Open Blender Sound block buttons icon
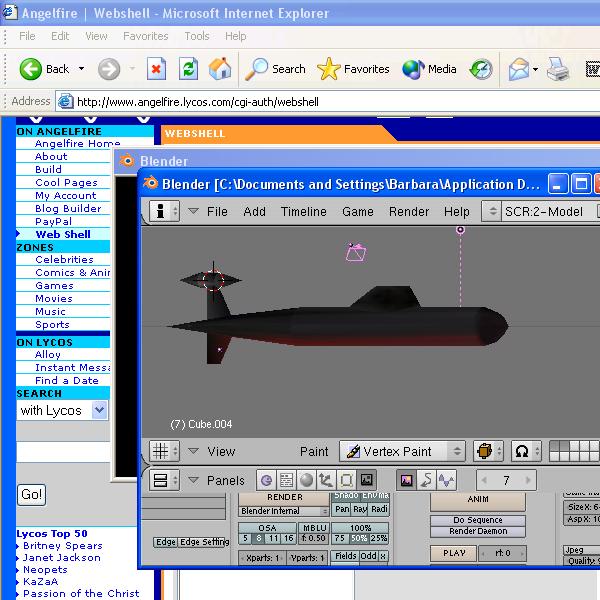 click(446, 480)
